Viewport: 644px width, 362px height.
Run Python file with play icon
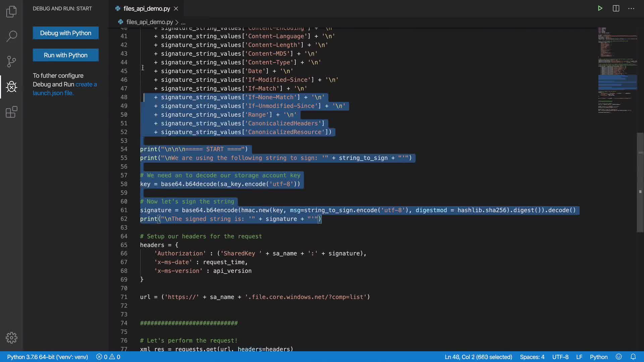coord(600,8)
